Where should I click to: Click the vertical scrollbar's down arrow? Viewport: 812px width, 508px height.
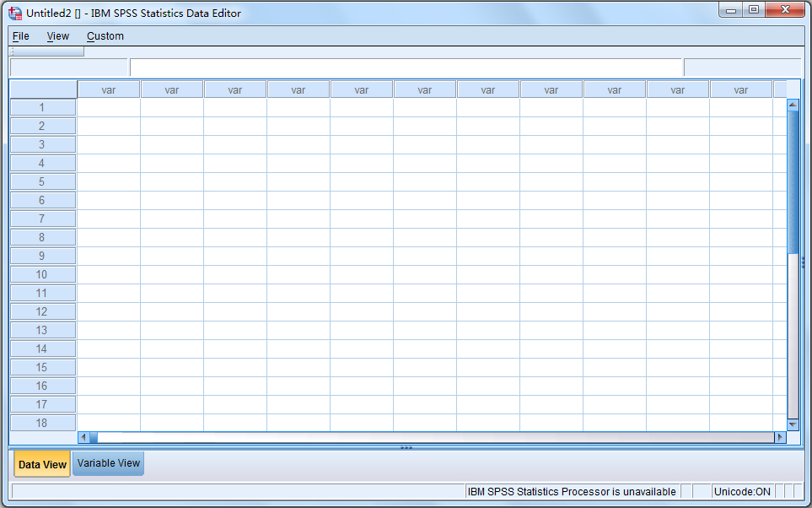pos(792,424)
